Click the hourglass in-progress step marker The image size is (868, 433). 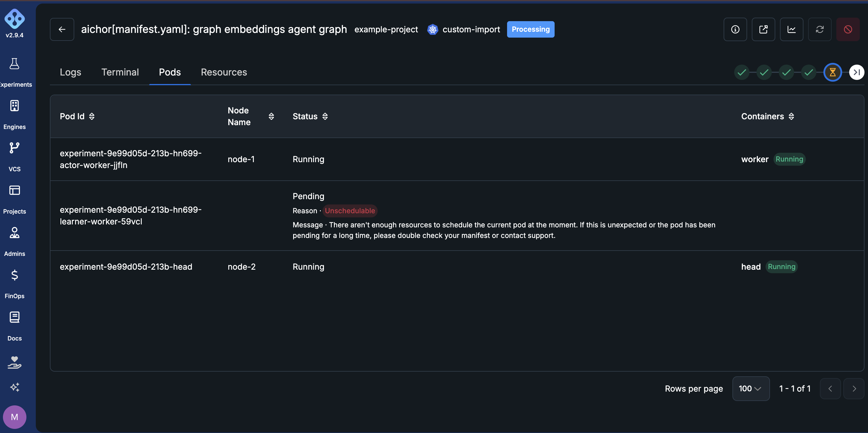coord(832,72)
